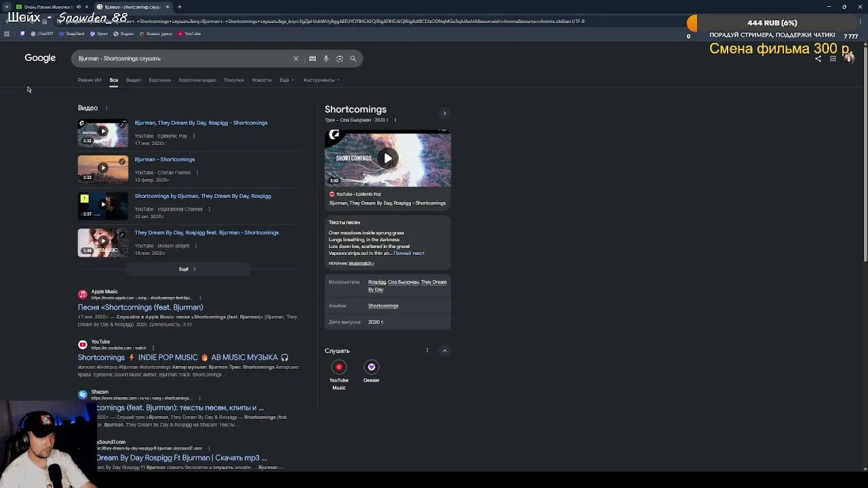Screen dimensions: 868x488
Task: Start voice search with the microphone
Action: pos(326,58)
